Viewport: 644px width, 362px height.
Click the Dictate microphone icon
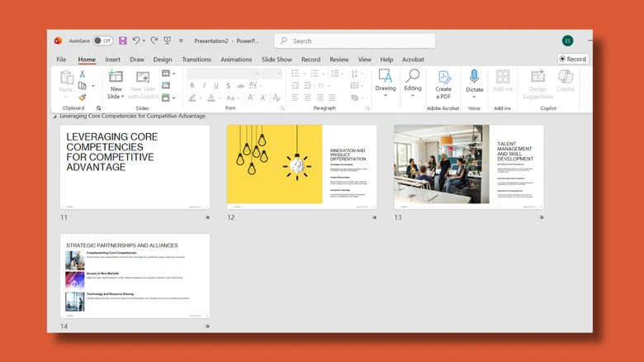pyautogui.click(x=474, y=77)
